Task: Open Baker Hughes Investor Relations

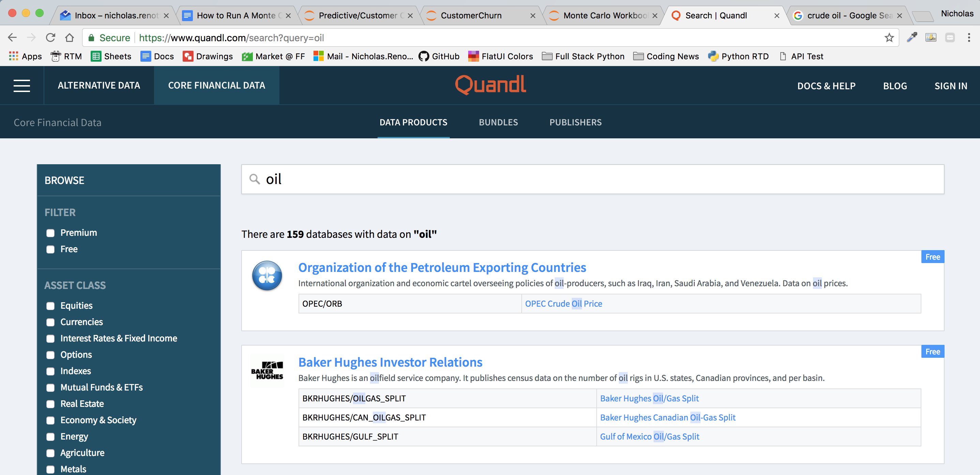Action: (x=390, y=363)
